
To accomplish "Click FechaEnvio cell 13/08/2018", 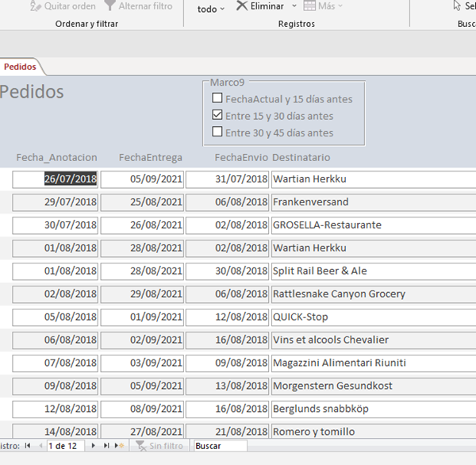I will point(227,386).
